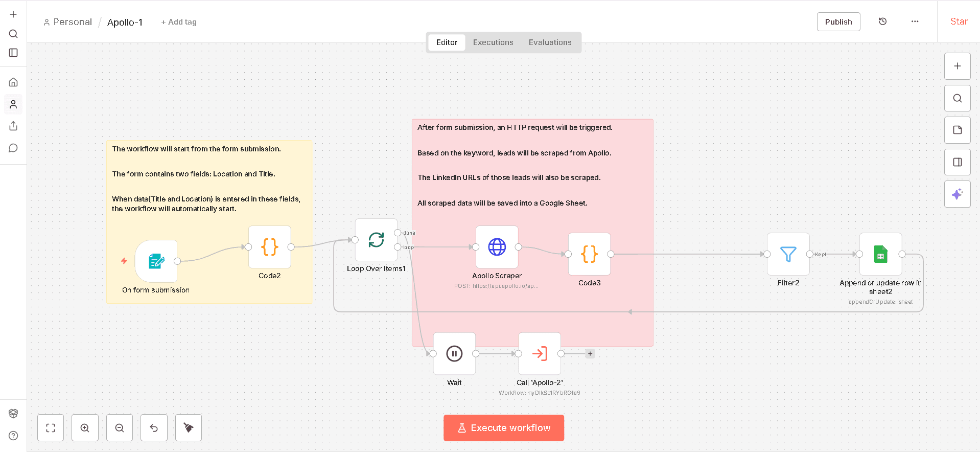Open search from the left sidebar

coord(13,34)
